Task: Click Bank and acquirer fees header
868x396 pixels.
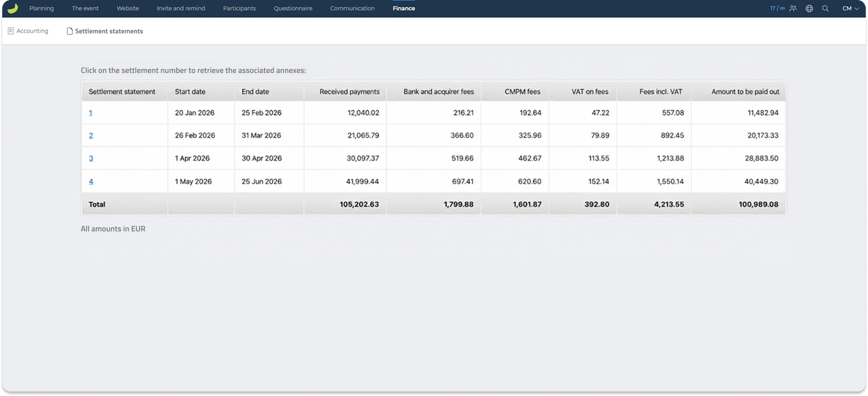Action: click(x=439, y=92)
